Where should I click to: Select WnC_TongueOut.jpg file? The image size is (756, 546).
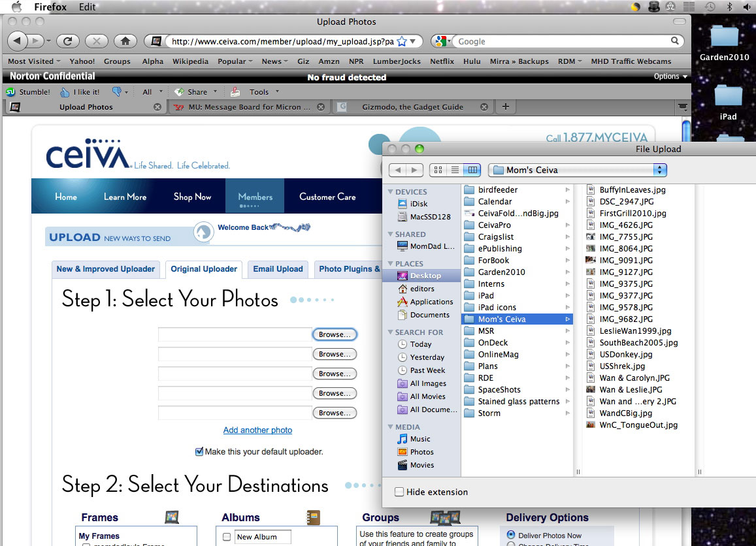click(638, 425)
